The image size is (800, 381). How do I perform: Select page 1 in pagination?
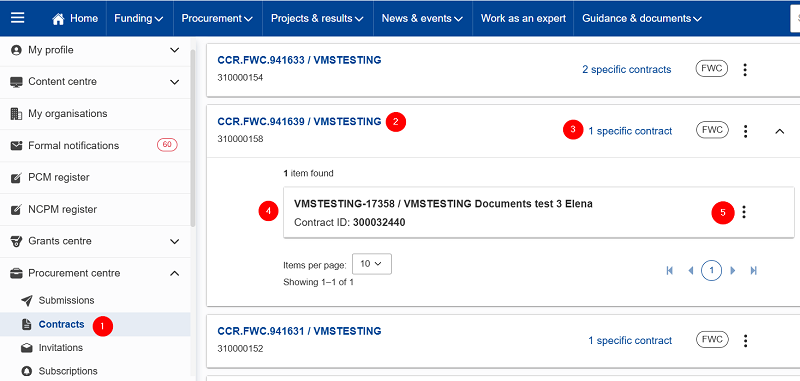point(712,270)
